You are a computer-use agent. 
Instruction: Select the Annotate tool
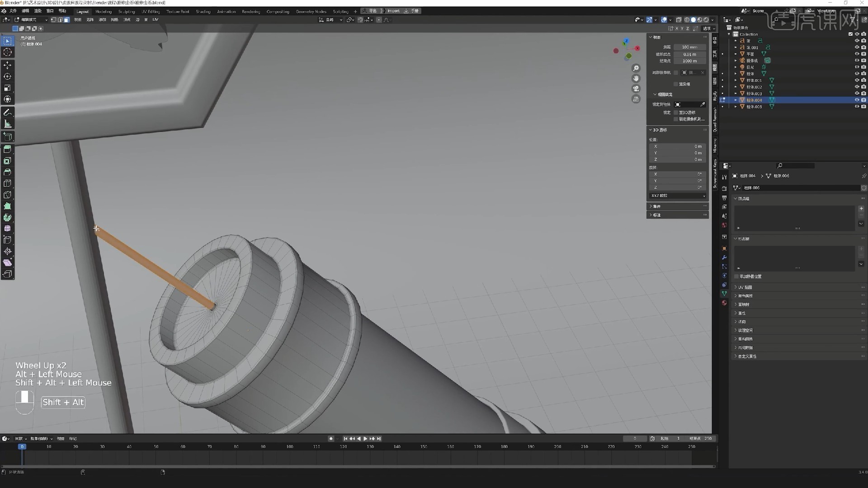click(x=8, y=113)
